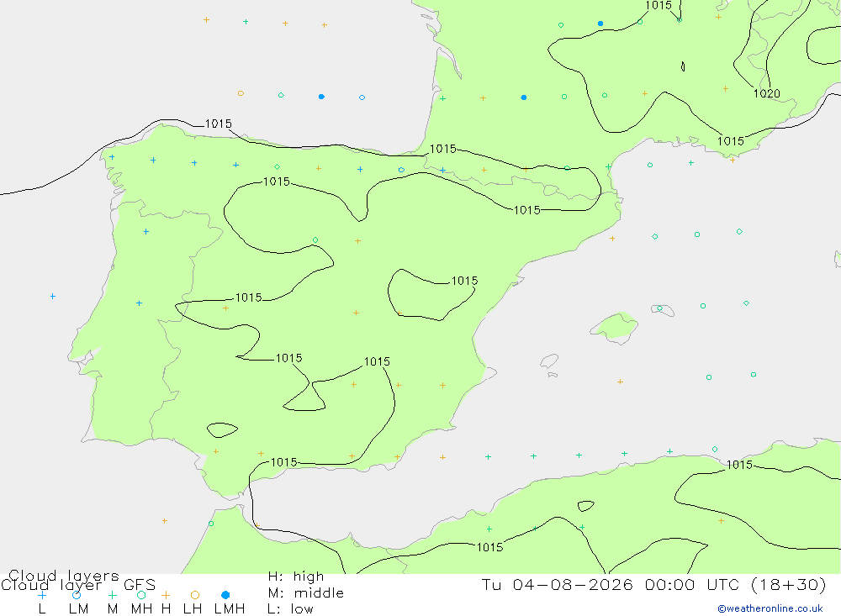Click Menorca island on the map

click(x=663, y=310)
